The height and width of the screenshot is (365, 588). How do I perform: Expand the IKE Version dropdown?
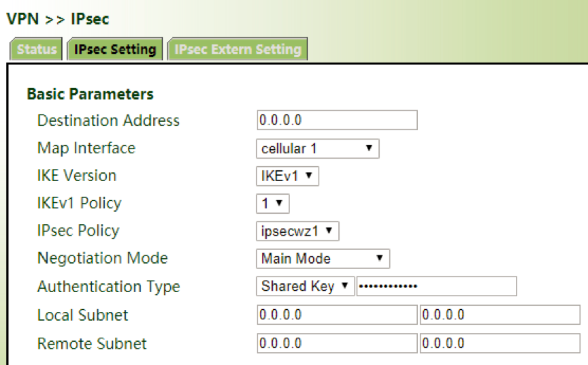(x=287, y=176)
